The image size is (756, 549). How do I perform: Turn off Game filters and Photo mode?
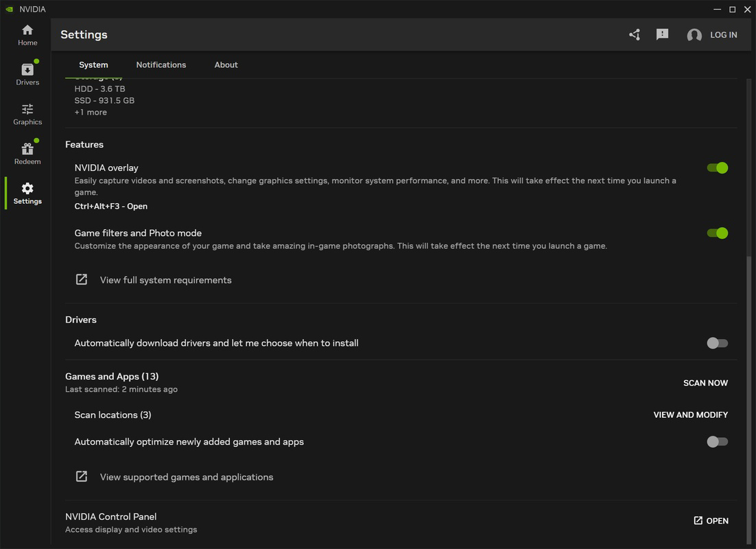pos(717,233)
